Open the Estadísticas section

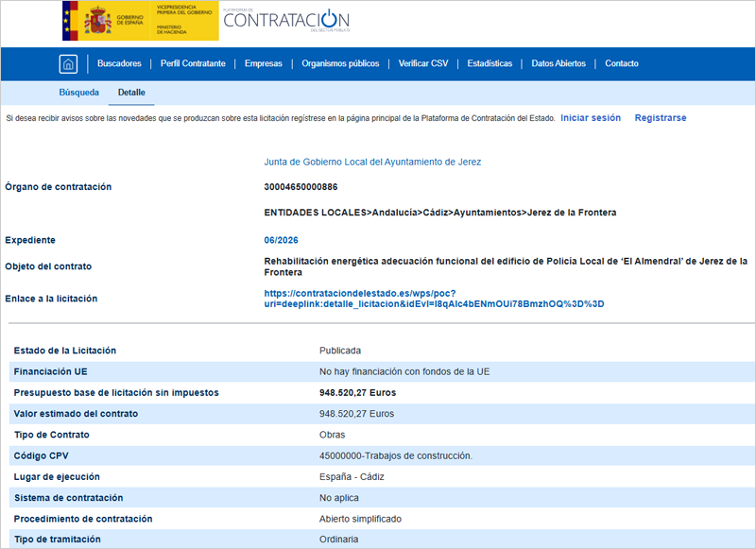[x=490, y=64]
